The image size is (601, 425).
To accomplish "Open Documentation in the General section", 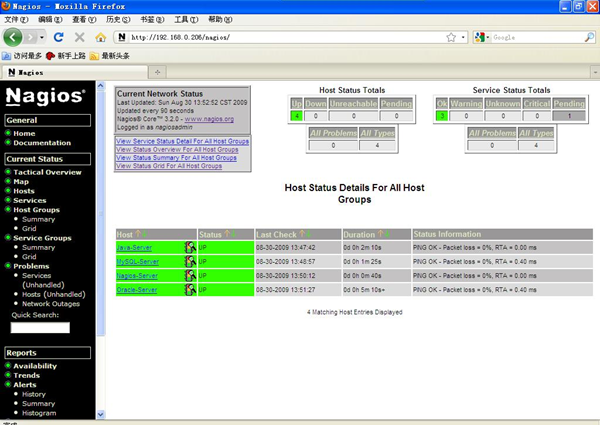I will coord(42,143).
